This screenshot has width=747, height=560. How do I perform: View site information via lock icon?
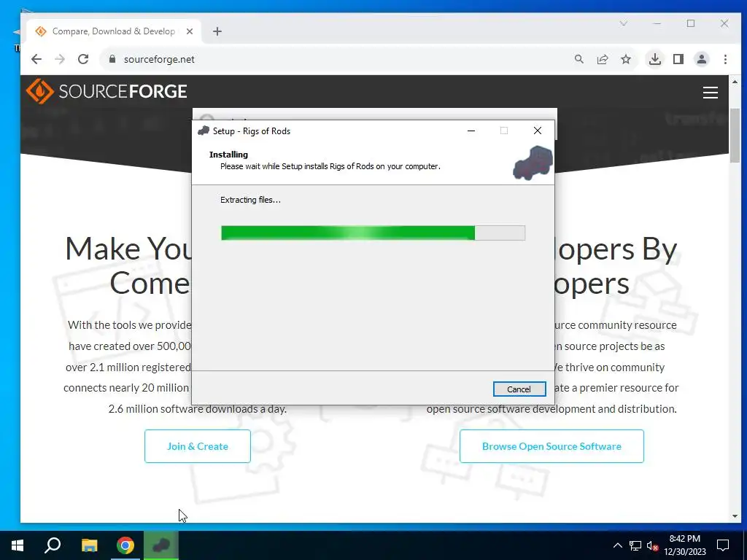(x=112, y=59)
